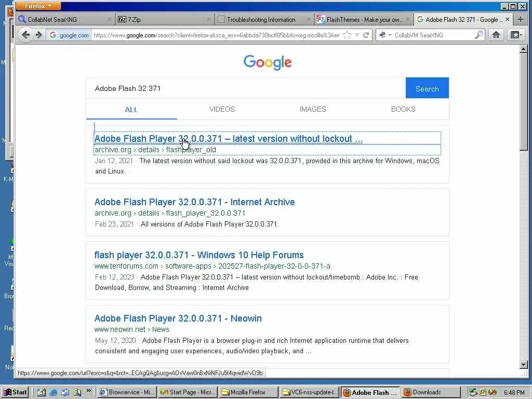The width and height of the screenshot is (532, 399).
Task: Bookmark this page with the star icon
Action: click(x=347, y=35)
